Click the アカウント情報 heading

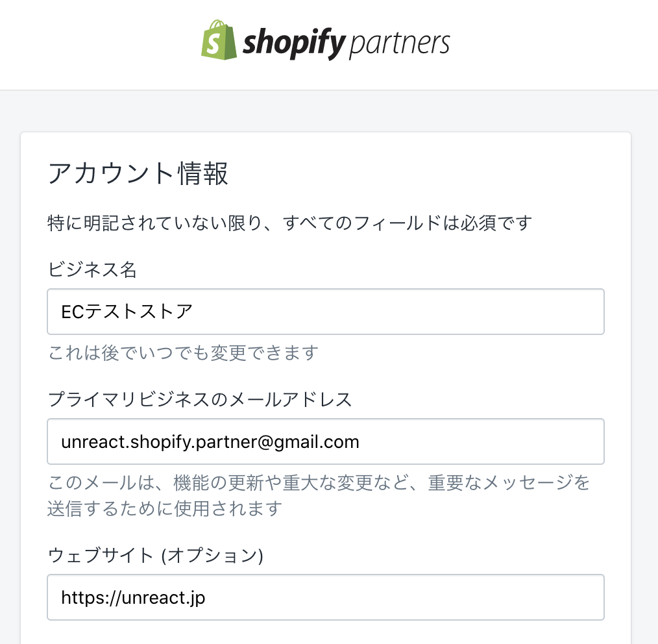[x=138, y=173]
